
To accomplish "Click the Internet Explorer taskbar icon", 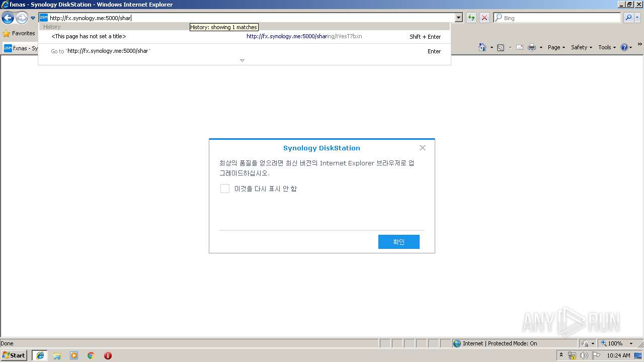I will coord(40,355).
